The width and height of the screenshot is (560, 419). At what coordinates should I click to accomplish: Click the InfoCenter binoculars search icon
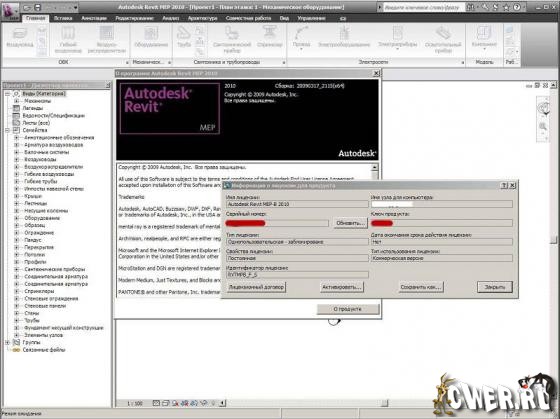coord(471,7)
